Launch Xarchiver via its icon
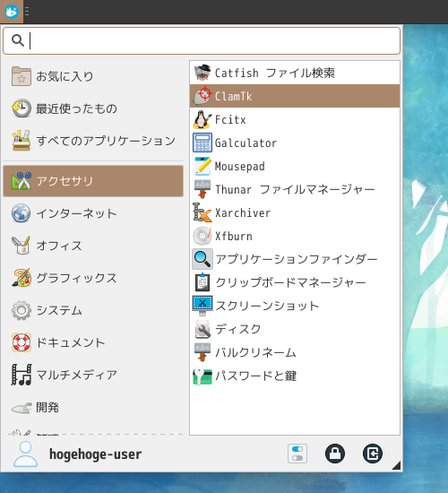The height and width of the screenshot is (493, 448). [x=202, y=212]
